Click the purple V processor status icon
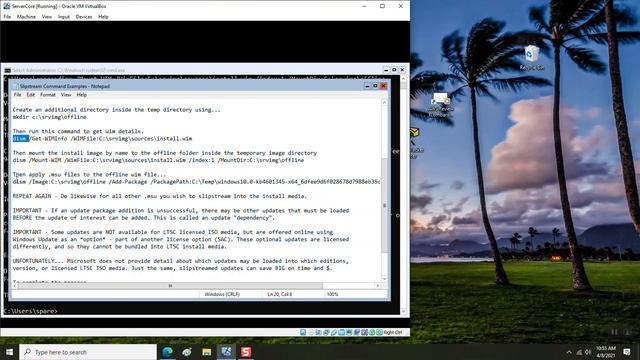Viewport: 640px width, 360px height. click(364, 332)
